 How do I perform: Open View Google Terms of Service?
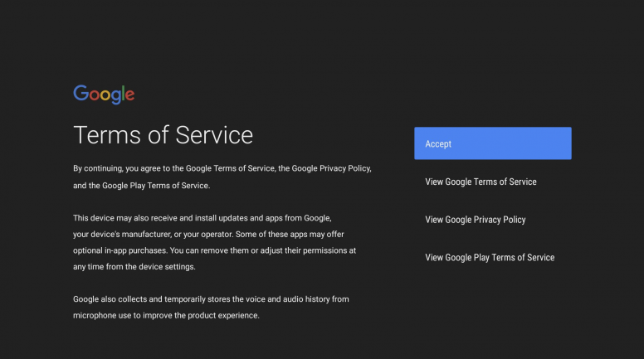tap(481, 182)
